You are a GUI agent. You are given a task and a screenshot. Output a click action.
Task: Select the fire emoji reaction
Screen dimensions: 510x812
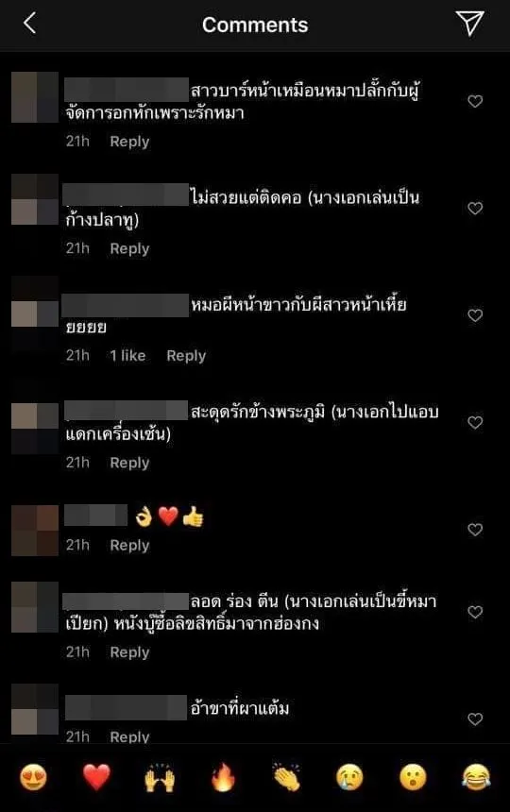(x=223, y=777)
